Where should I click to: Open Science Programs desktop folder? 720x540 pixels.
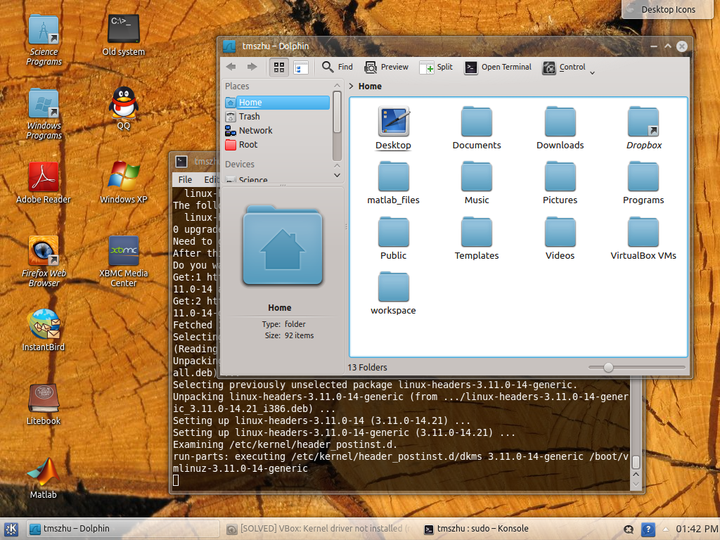tap(44, 40)
